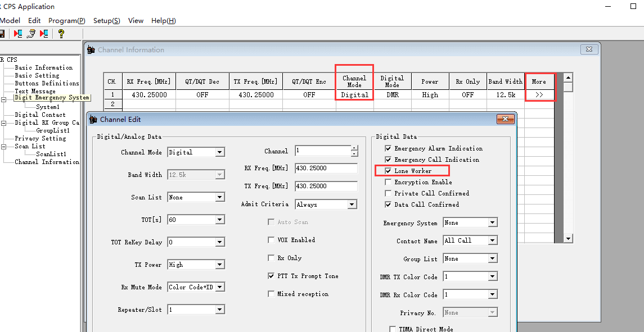Screen dimensions: 644x332
Task: Open help via yellow question mark icon
Action: [x=61, y=34]
